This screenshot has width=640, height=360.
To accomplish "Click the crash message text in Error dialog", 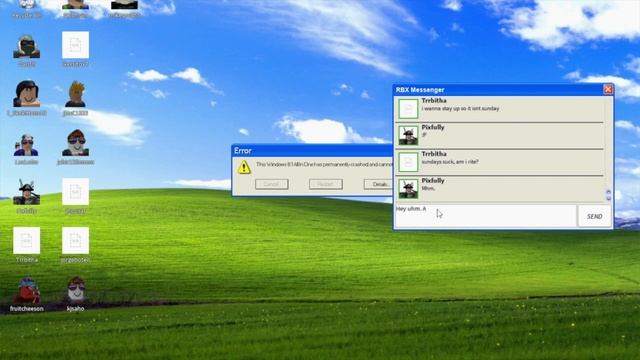I will click(324, 164).
